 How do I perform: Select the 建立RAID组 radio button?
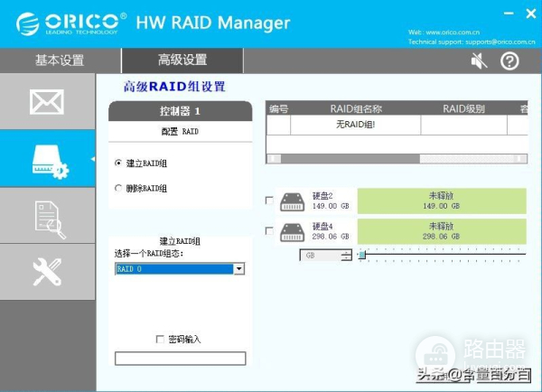click(x=118, y=163)
